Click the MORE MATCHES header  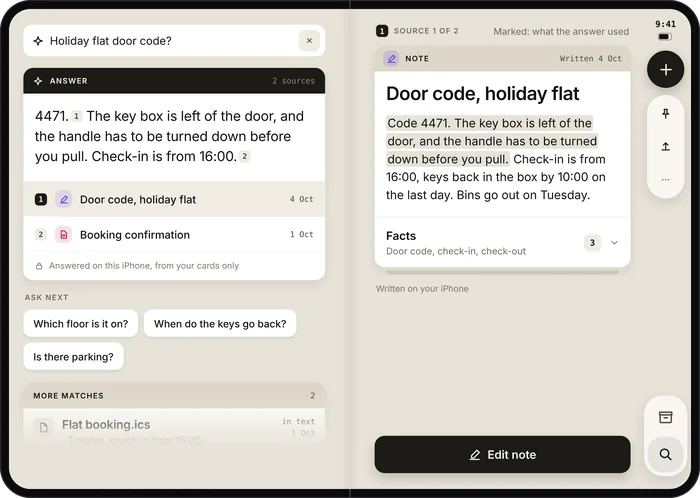pos(174,395)
